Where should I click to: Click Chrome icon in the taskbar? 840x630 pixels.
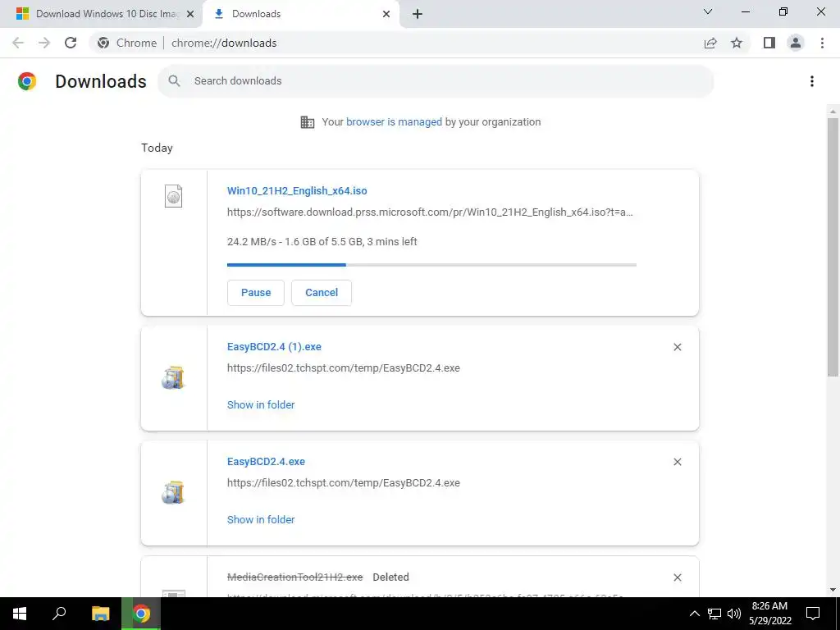point(141,614)
